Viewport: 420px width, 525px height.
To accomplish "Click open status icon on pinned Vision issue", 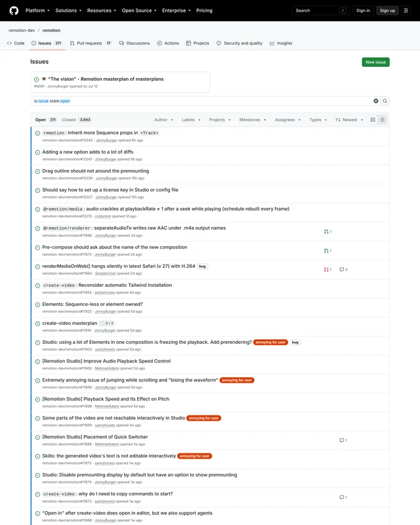I will (x=37, y=79).
